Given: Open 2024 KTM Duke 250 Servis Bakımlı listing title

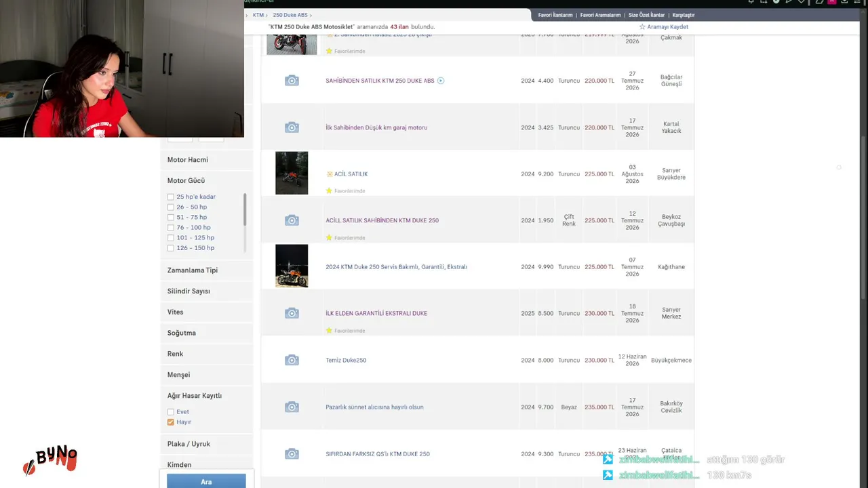Looking at the screenshot, I should pos(396,267).
